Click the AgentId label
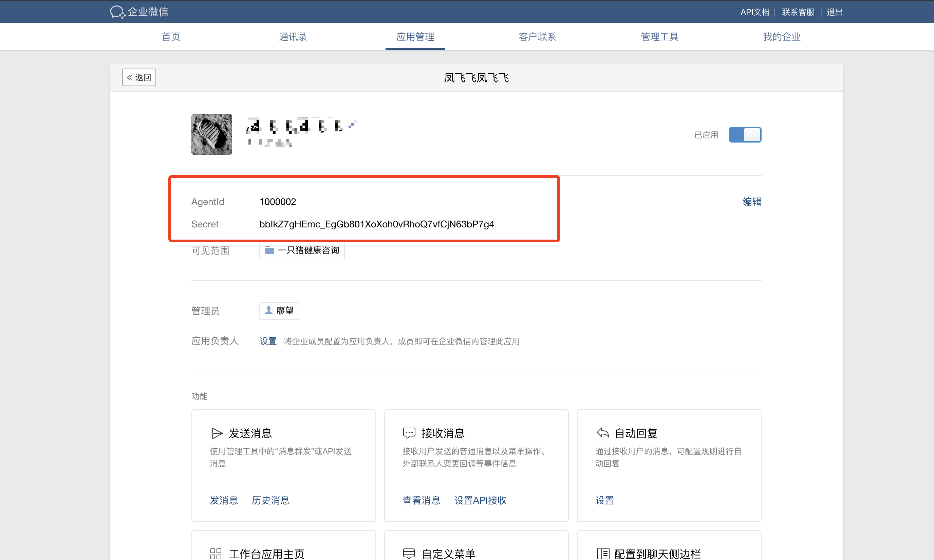 208,202
